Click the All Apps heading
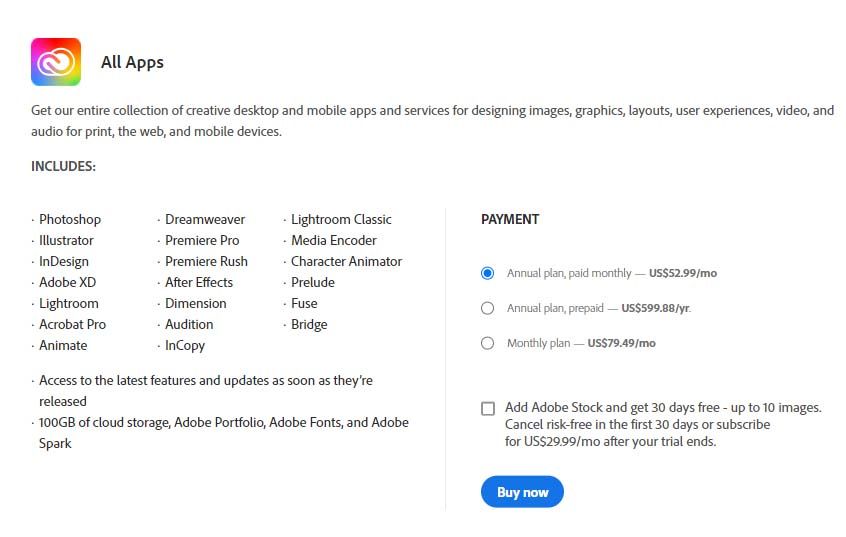This screenshot has height=537, width=846. [x=132, y=62]
